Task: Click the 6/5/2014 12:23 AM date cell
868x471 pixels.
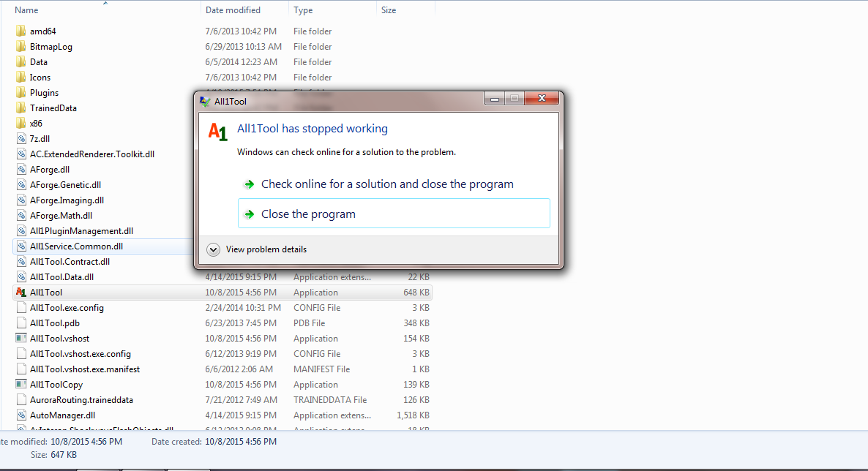Action: (x=242, y=62)
